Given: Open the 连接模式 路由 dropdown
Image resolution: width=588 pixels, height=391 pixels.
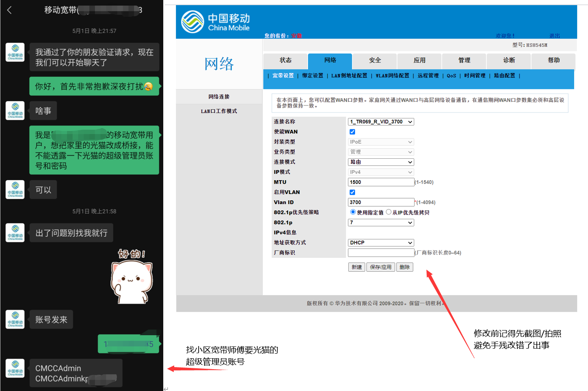Looking at the screenshot, I should [x=381, y=162].
